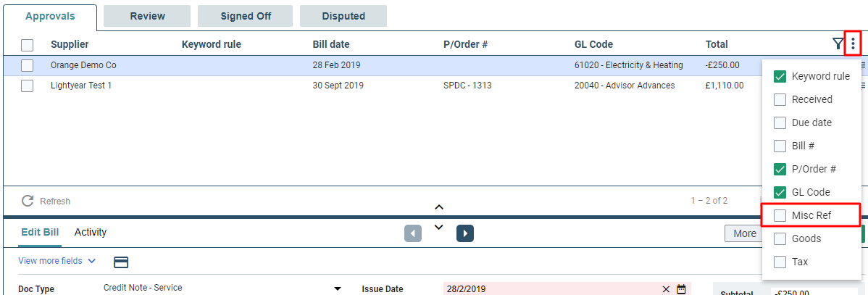Viewport: 868px width, 295px height.
Task: Check the Due date column option
Action: [780, 122]
